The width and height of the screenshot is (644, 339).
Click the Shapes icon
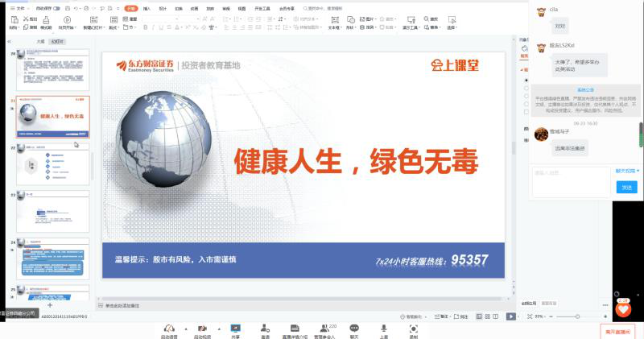tap(351, 19)
